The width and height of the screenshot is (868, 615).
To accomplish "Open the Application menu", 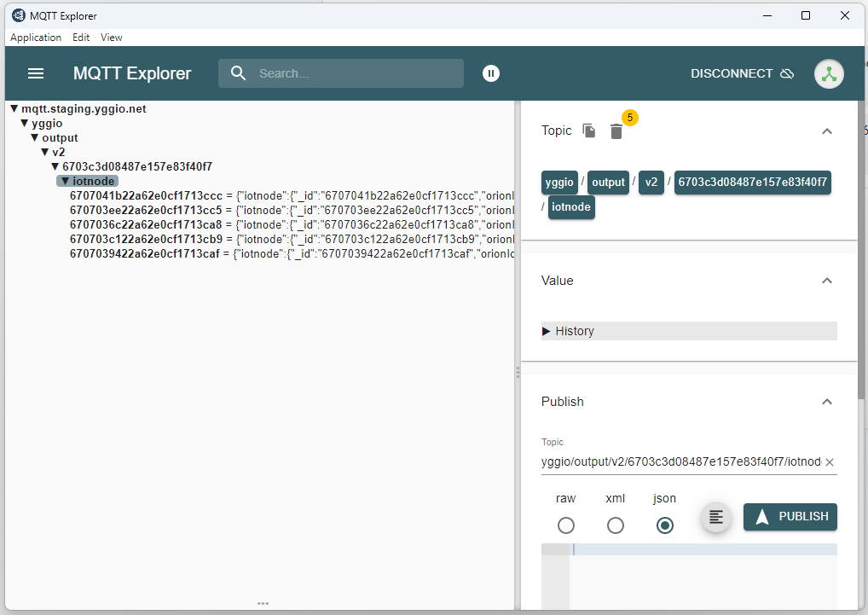I will click(x=36, y=37).
